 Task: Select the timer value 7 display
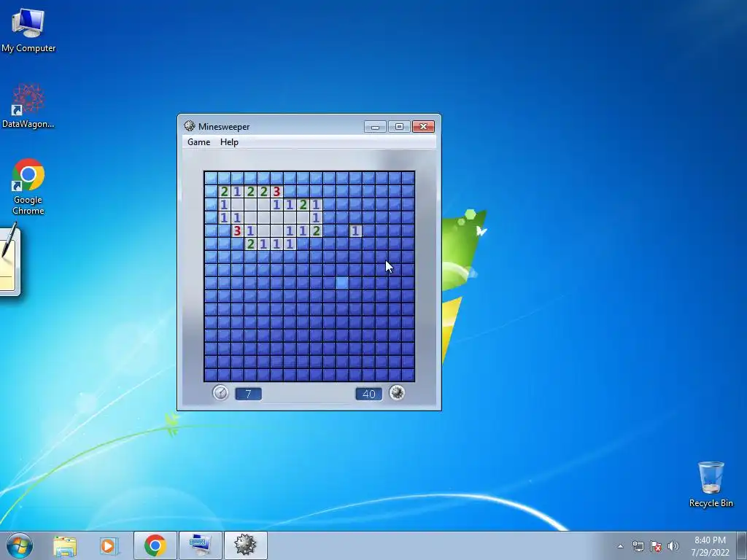248,394
